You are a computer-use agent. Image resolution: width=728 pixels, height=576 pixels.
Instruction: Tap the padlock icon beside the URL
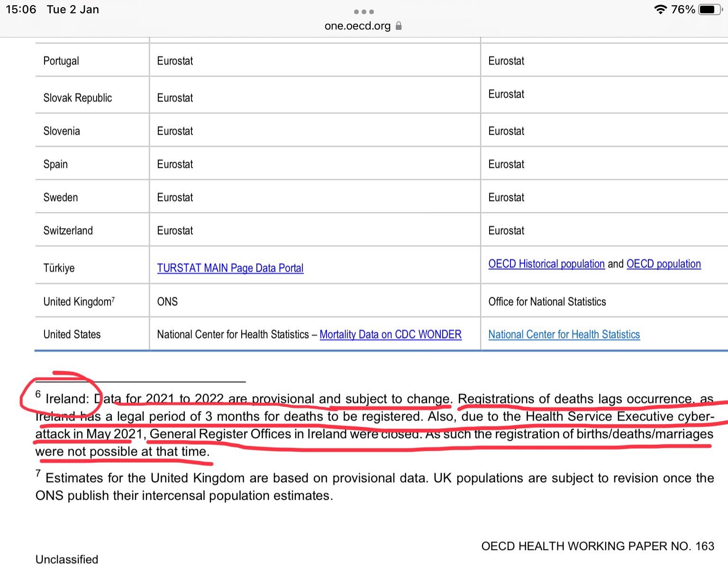[x=399, y=26]
